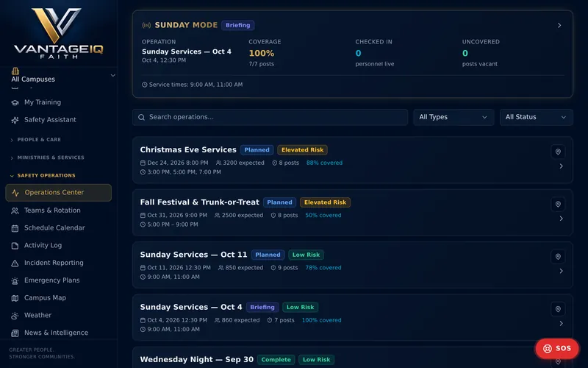
Task: Click the Sunday Mode broadcast signal icon
Action: click(146, 25)
